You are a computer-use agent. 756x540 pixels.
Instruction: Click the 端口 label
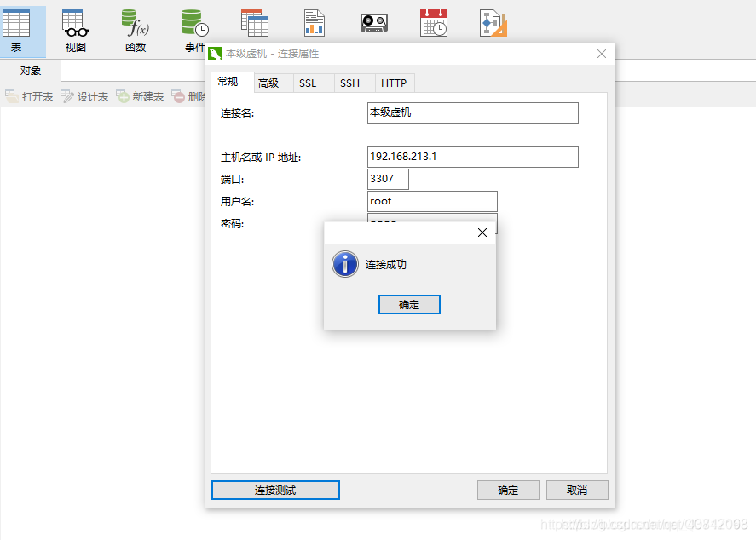coord(233,180)
